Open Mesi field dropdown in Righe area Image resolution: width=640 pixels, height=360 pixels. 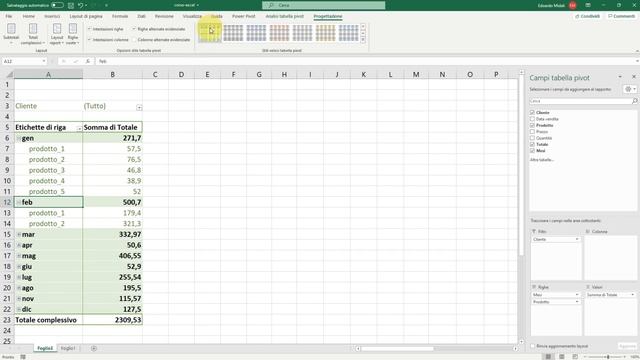[577, 295]
